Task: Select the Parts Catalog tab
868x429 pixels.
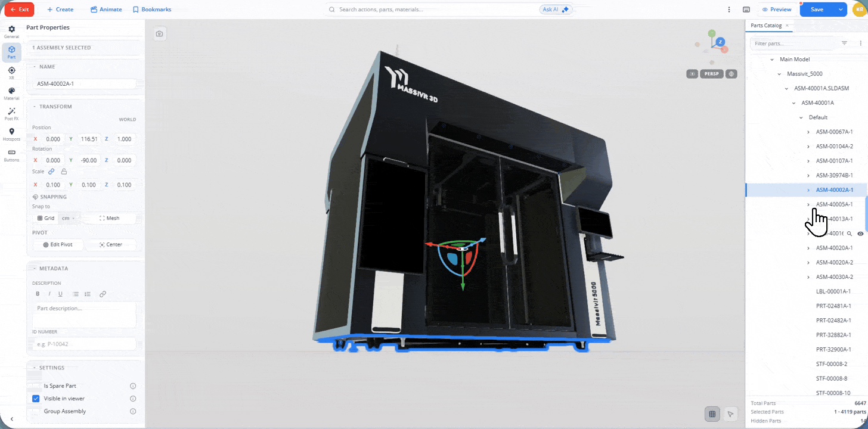Action: (x=765, y=26)
